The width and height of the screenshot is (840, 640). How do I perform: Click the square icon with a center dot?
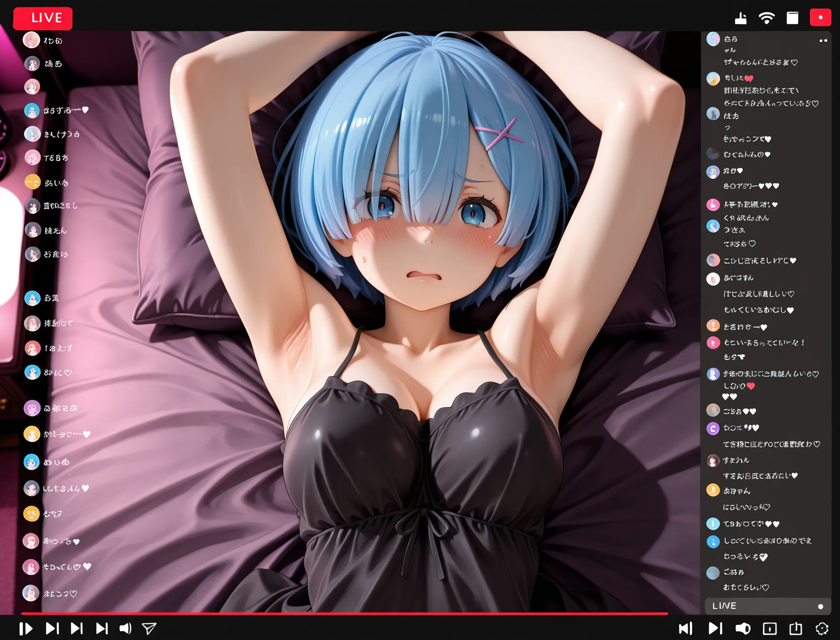click(770, 628)
